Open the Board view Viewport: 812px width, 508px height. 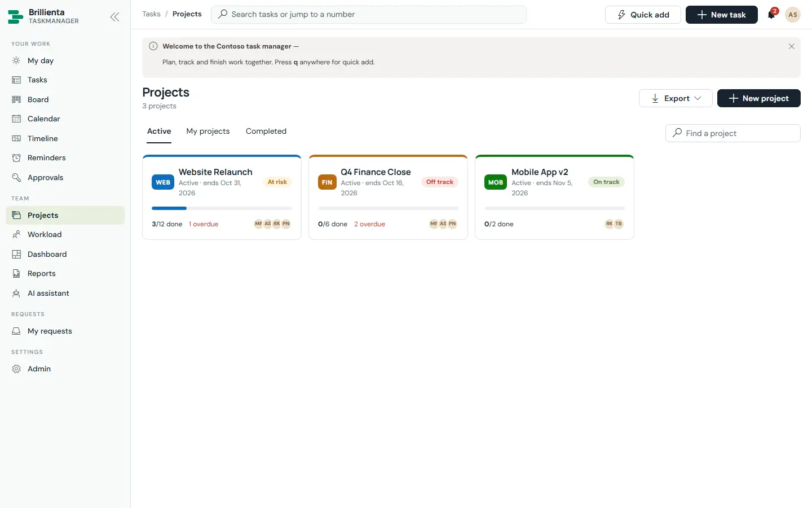point(65,99)
